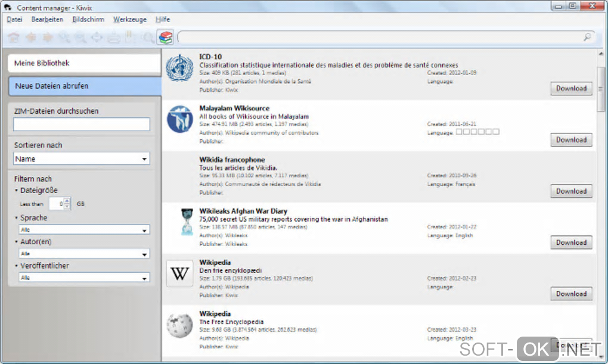Open the Autor(en) Alle dropdown

point(84,254)
